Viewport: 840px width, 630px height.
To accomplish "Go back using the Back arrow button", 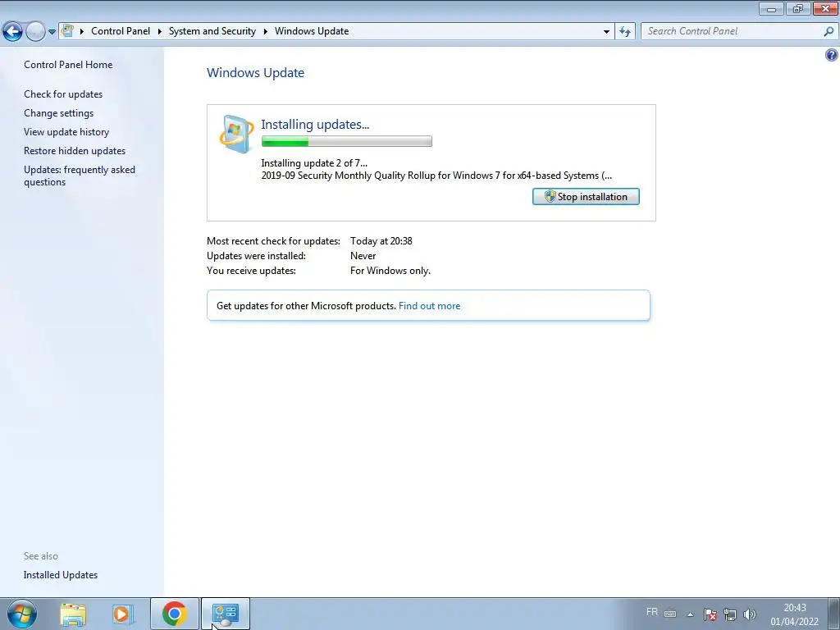I will 12,32.
